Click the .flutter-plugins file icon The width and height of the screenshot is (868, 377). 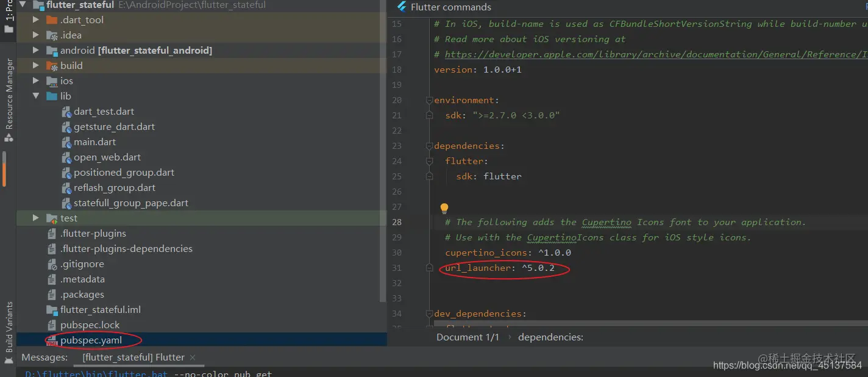(52, 234)
